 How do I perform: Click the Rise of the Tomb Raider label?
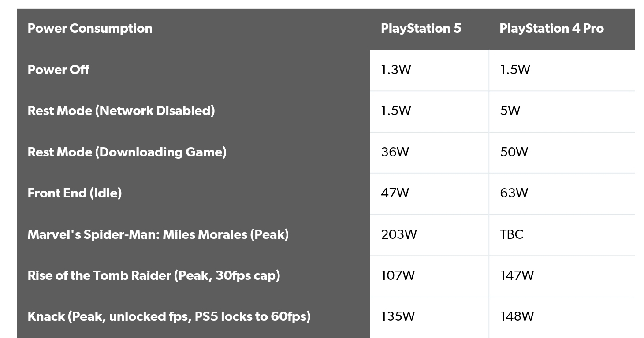click(153, 275)
